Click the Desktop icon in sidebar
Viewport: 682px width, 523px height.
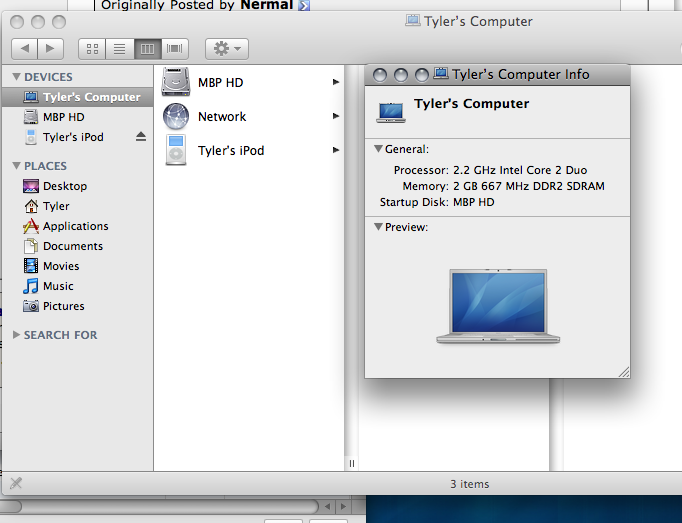(x=30, y=186)
